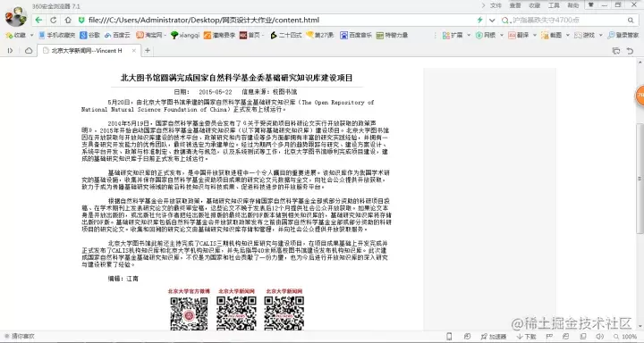The height and width of the screenshot is (343, 644).
Task: Open the 登录管家 login manager
Action: pos(623,36)
